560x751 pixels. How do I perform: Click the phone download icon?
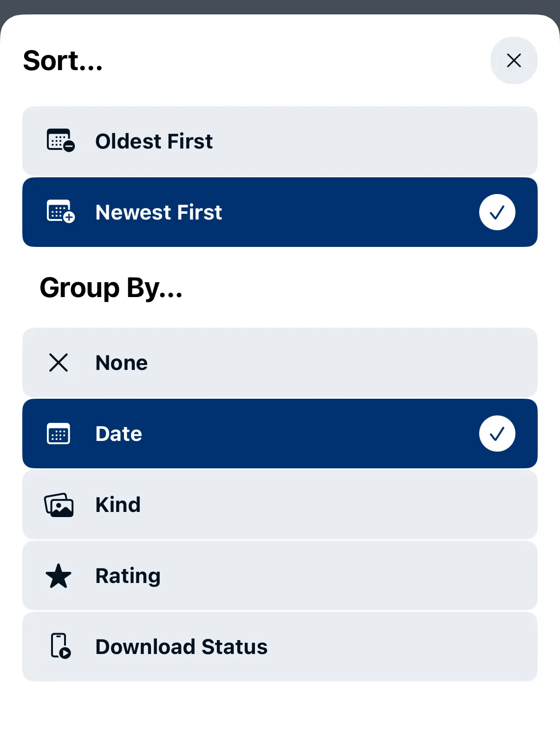[60, 646]
